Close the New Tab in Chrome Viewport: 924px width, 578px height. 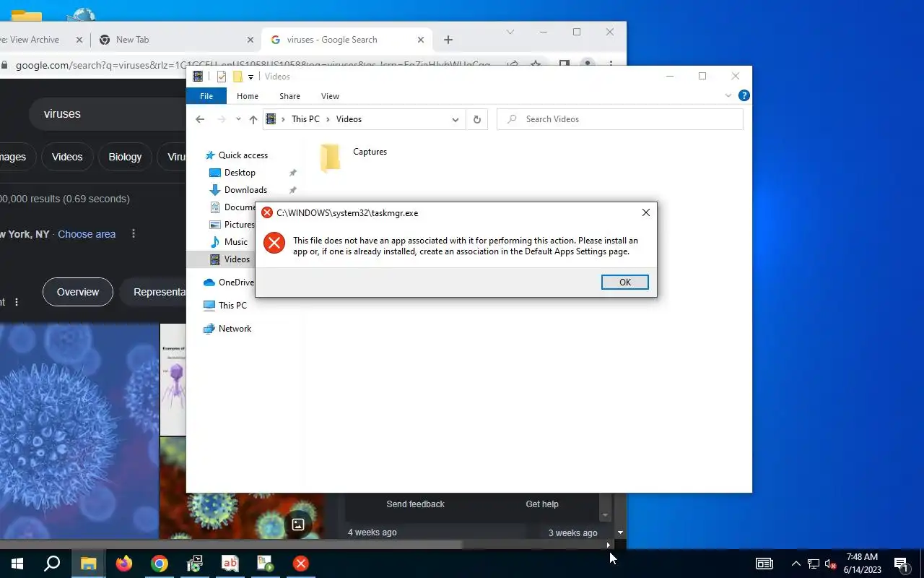click(x=250, y=40)
